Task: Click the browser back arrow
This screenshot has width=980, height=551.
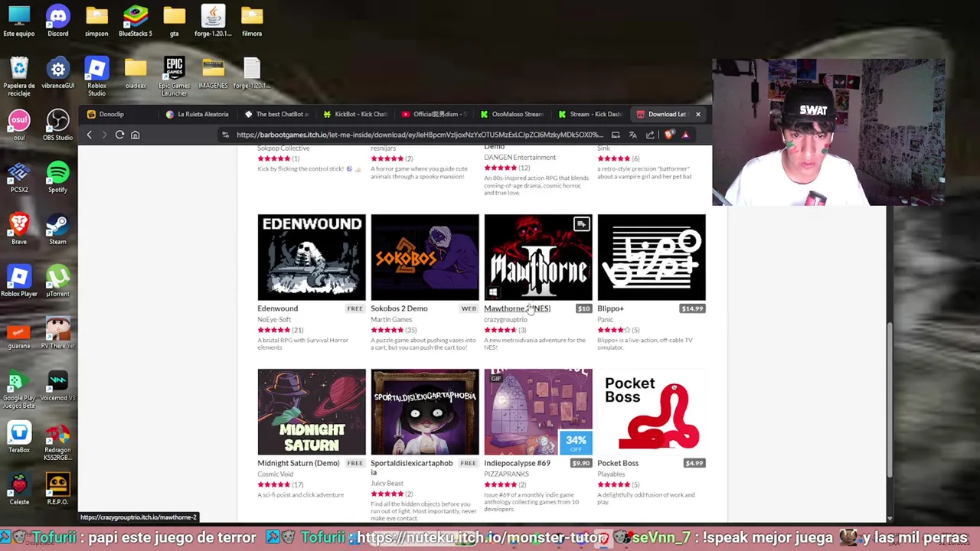Action: click(89, 135)
